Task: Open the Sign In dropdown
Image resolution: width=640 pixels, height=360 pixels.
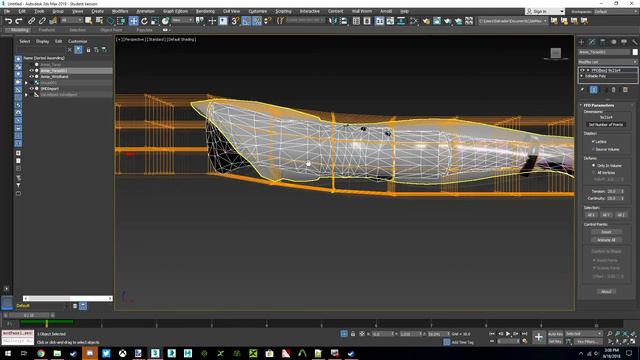Action: [x=545, y=11]
